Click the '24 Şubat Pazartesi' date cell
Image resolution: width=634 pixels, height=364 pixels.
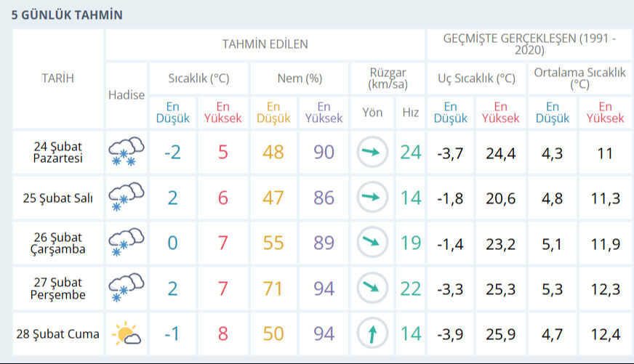58,153
